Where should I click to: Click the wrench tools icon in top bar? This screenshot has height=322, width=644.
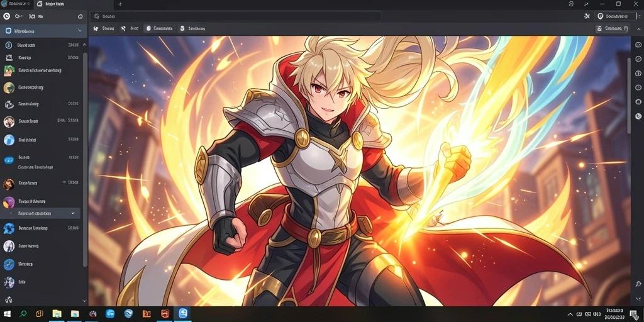[587, 16]
